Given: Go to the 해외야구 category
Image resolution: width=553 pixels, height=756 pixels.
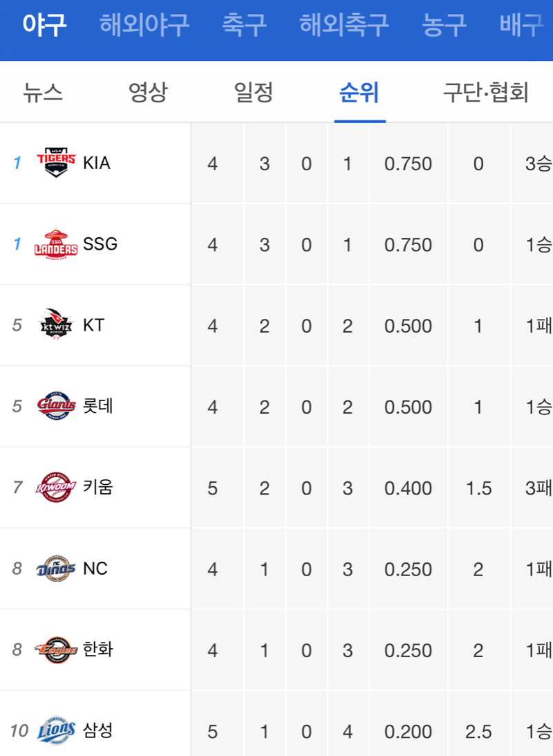Looking at the screenshot, I should pos(144,24).
